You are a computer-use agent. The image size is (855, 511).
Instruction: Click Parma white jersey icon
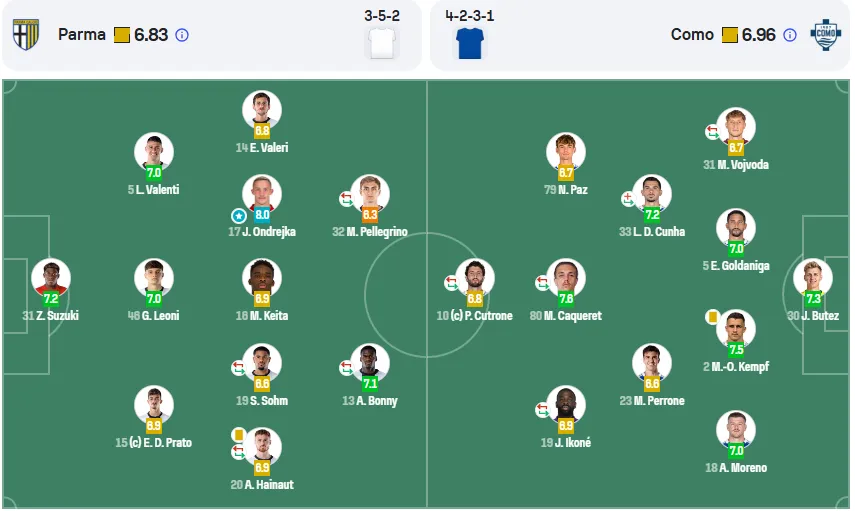[x=382, y=43]
